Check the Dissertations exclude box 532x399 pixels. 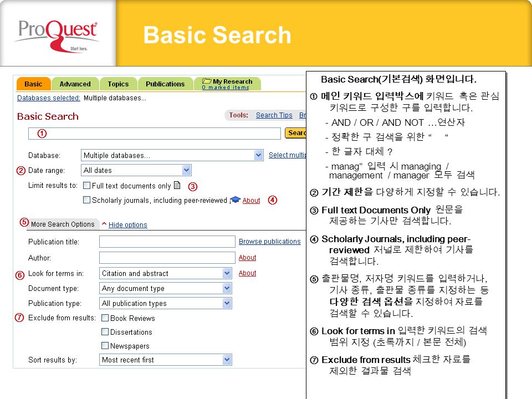(x=105, y=332)
